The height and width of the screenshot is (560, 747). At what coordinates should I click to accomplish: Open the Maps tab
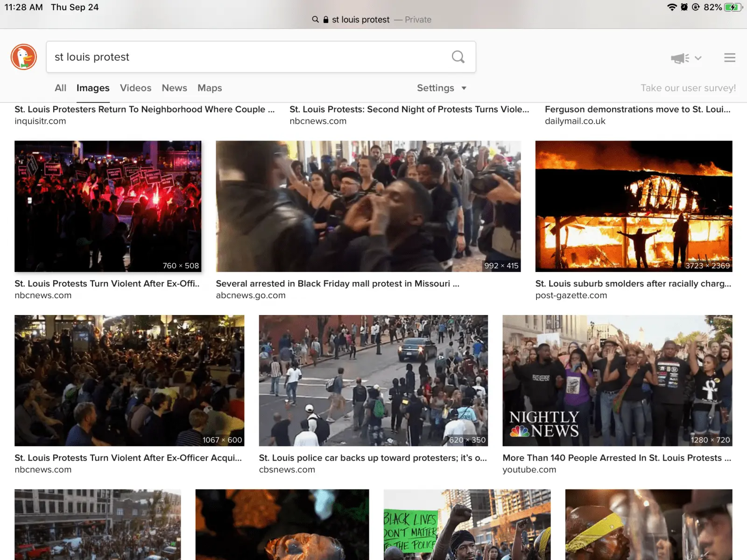click(210, 88)
